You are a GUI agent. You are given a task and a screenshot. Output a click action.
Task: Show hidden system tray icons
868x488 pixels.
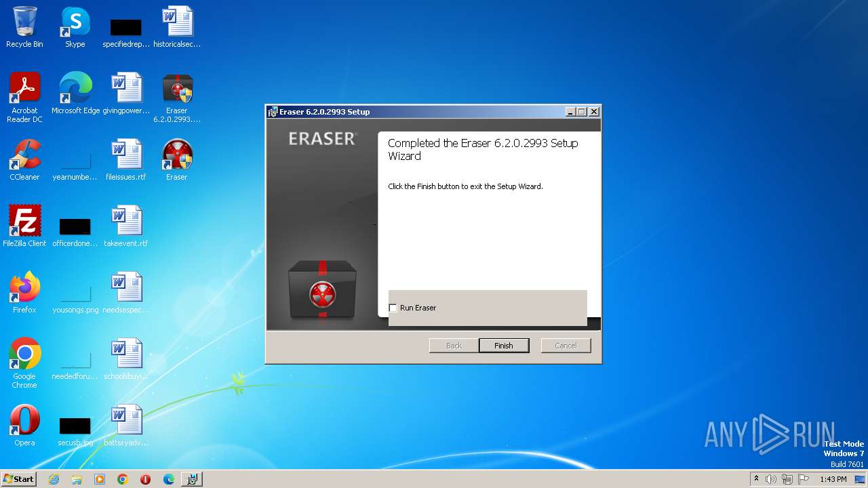point(756,479)
